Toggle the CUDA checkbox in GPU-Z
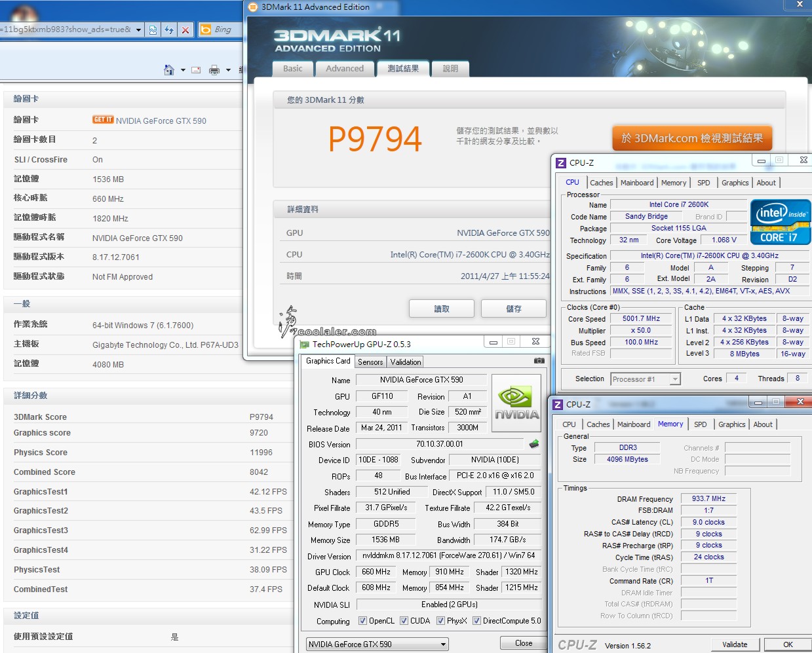 click(x=404, y=621)
